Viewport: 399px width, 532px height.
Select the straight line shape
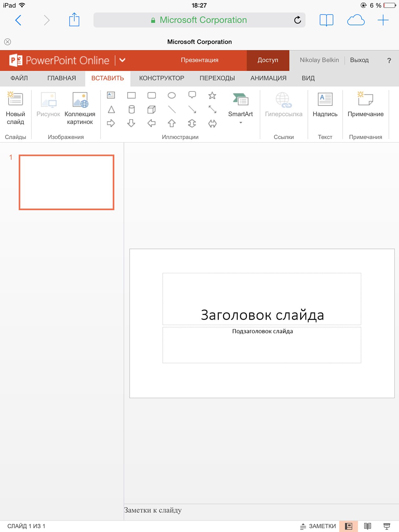(x=172, y=109)
